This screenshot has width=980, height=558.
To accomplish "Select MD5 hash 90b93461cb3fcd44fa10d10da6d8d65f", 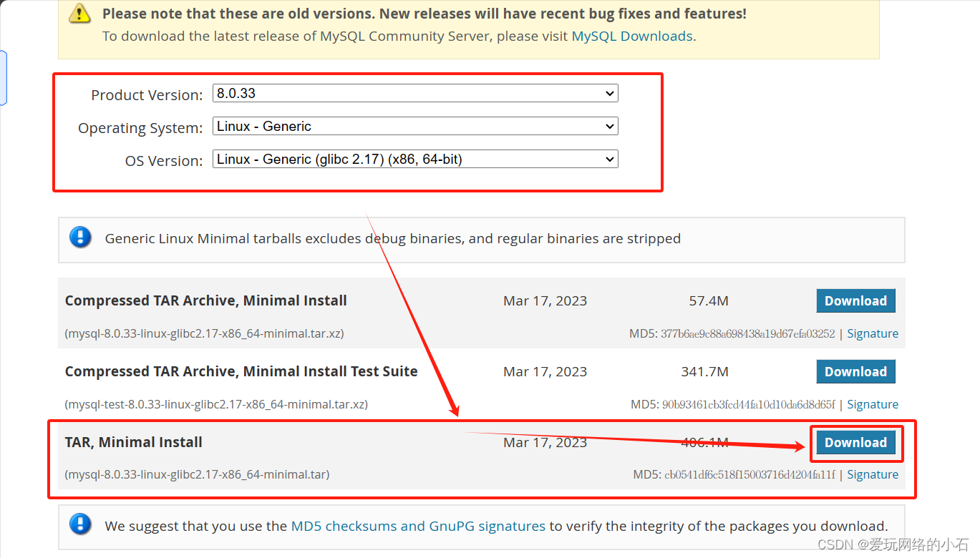I will [749, 404].
